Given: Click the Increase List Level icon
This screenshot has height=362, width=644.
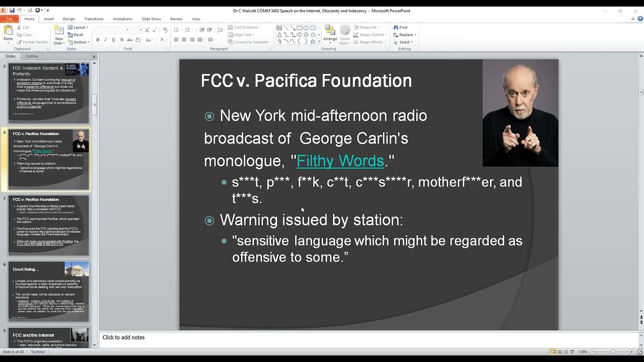Looking at the screenshot, I should click(209, 30).
